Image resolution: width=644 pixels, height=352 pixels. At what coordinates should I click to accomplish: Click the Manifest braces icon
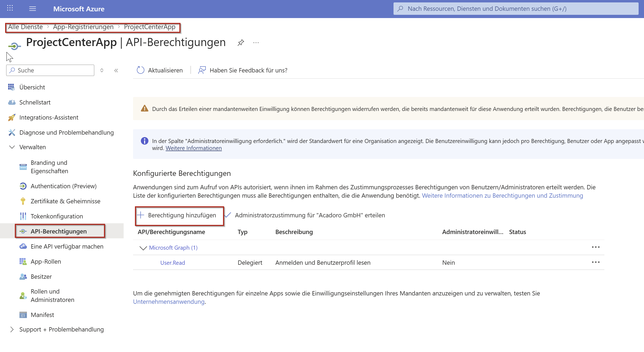pos(23,315)
